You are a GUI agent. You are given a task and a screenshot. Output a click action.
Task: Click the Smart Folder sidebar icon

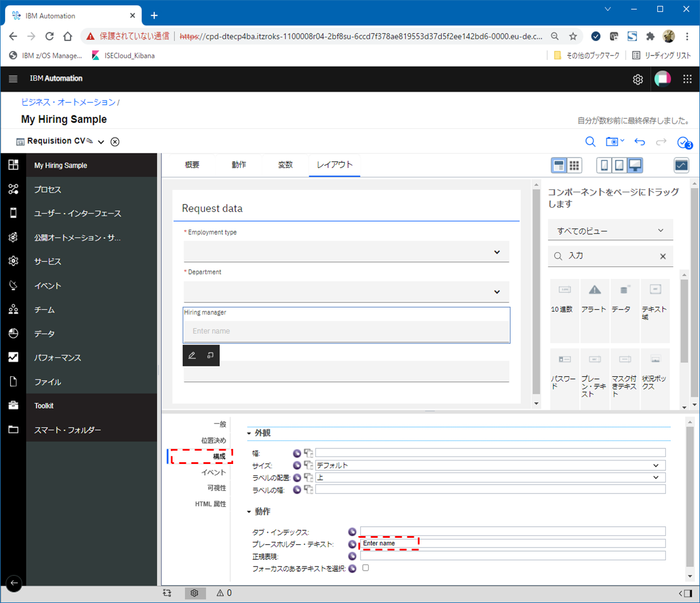pyautogui.click(x=13, y=429)
